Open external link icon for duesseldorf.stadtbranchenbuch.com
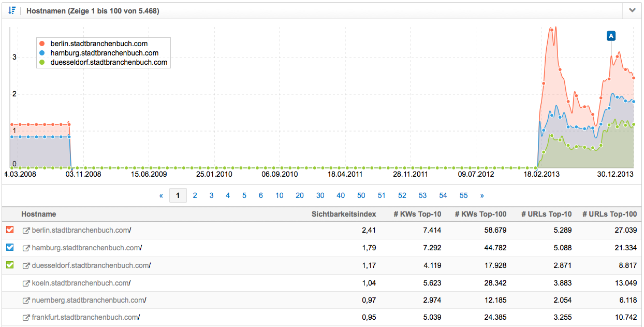The image size is (644, 327). pyautogui.click(x=26, y=266)
